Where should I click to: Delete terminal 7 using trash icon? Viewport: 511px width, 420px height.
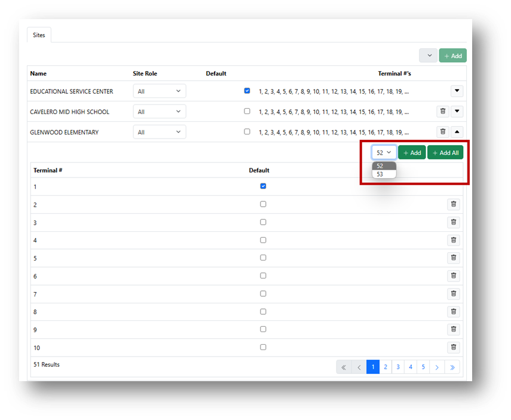(453, 293)
